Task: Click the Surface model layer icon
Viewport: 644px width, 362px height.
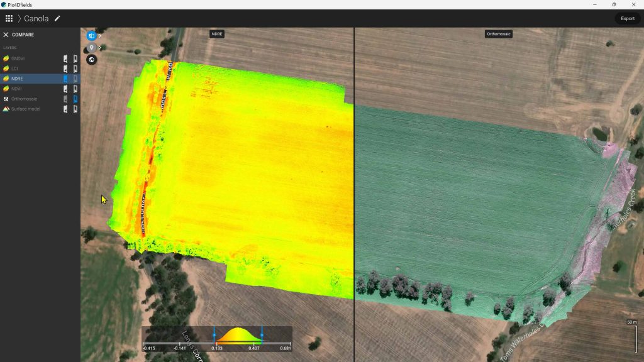Action: point(6,109)
